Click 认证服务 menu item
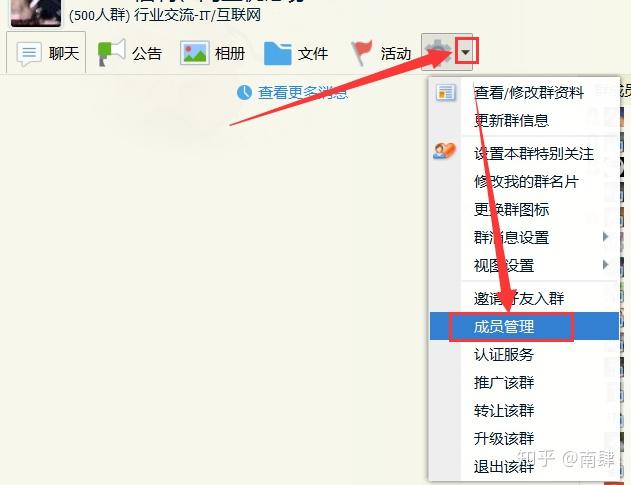Viewport: 631px width, 485px height. (x=504, y=355)
